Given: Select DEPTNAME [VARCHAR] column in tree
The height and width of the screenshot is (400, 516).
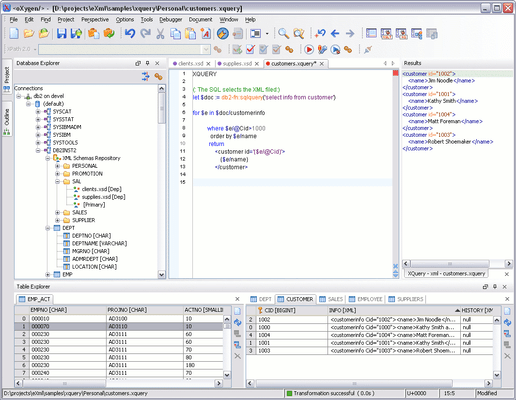Looking at the screenshot, I should tap(99, 244).
